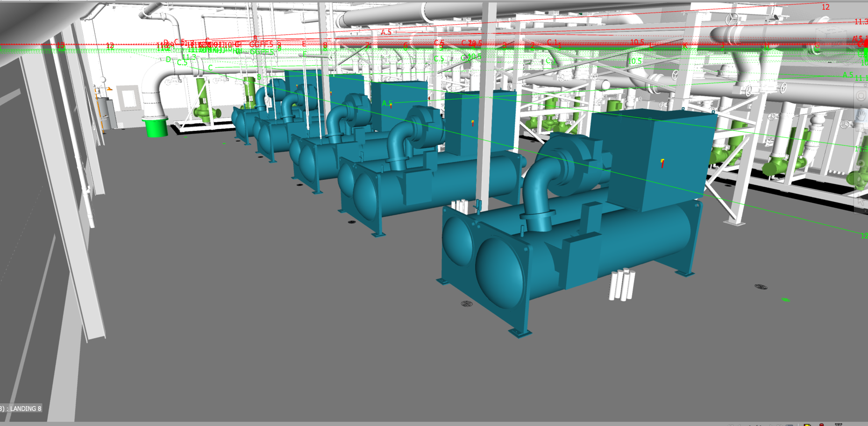Viewport: 868px width, 426px height.
Task: Click the arrow Select tool in navigation bar
Action: pos(861,201)
